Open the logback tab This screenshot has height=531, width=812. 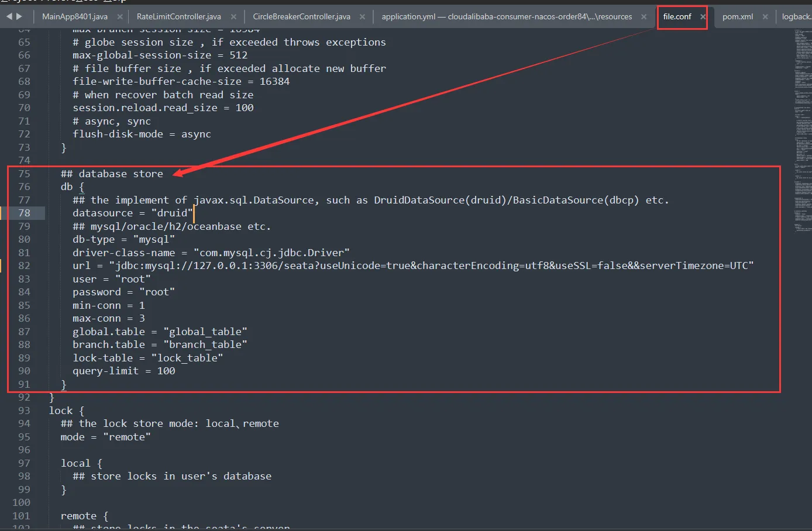pos(796,16)
